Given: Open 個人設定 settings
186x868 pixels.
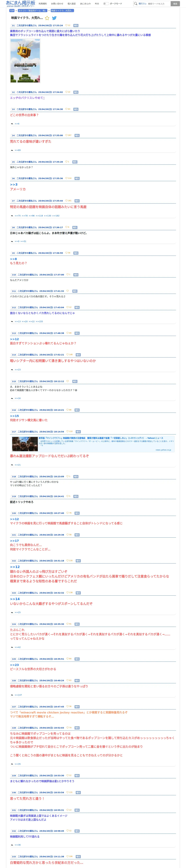Looking at the screenshot, I should click(72, 4).
